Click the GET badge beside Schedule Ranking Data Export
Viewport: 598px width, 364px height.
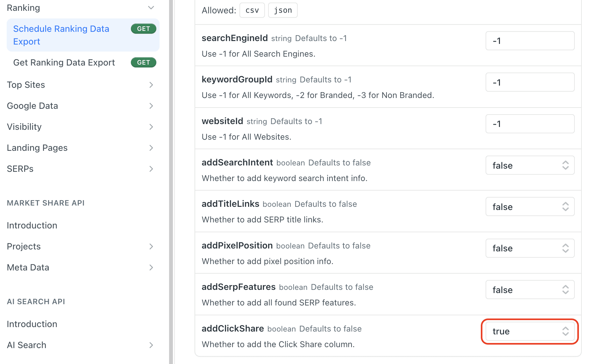[143, 29]
